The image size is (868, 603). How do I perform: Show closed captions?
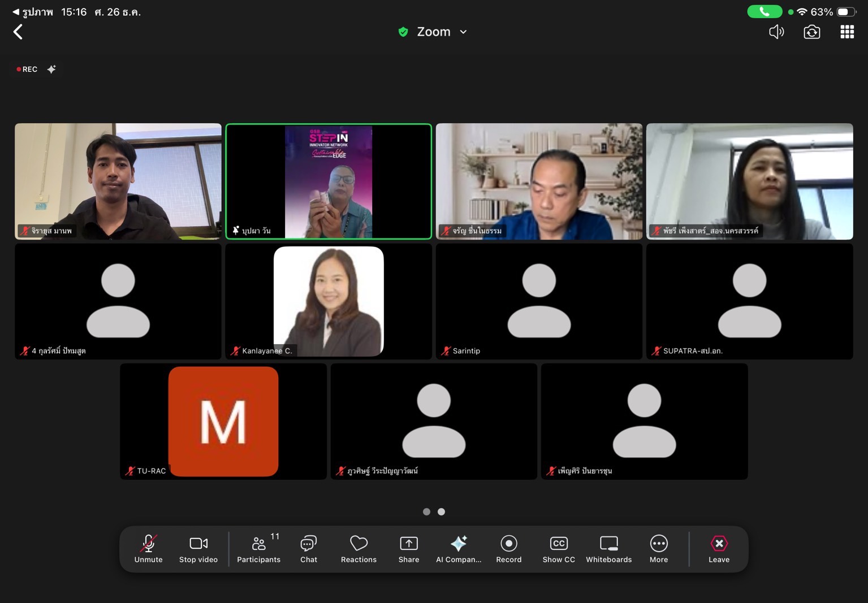click(558, 549)
